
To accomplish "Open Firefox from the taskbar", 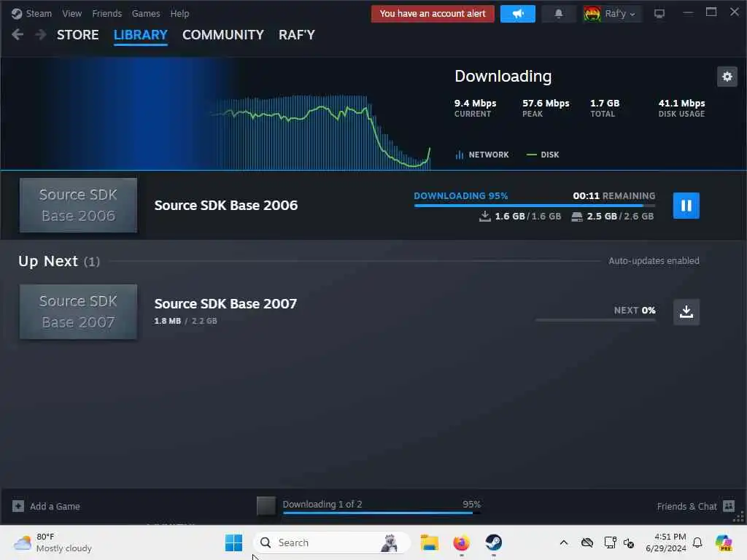I will 461,542.
